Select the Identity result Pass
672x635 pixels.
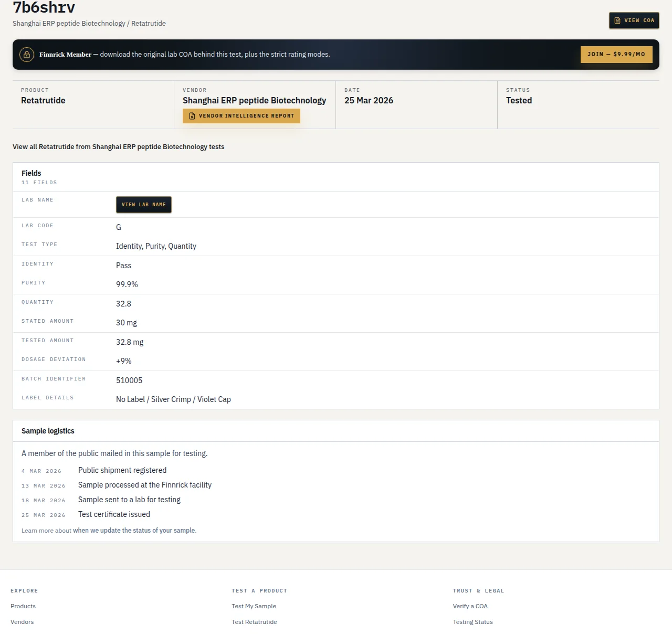pos(124,266)
